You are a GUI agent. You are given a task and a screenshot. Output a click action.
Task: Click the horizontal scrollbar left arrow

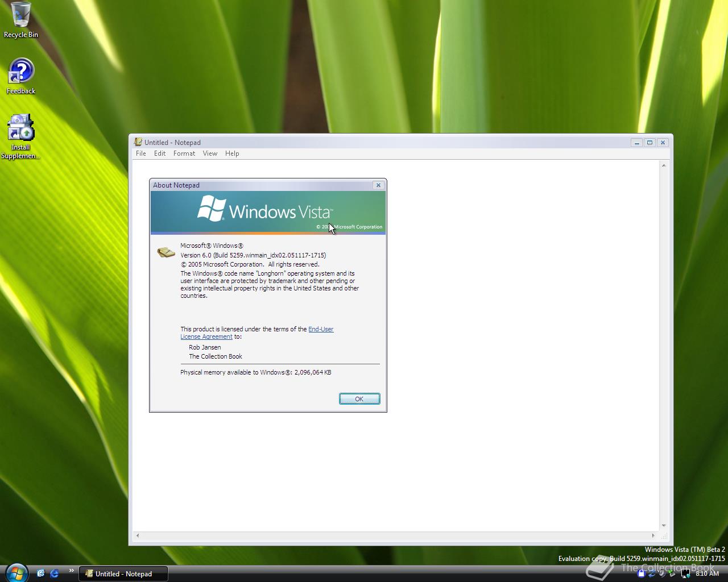137,535
